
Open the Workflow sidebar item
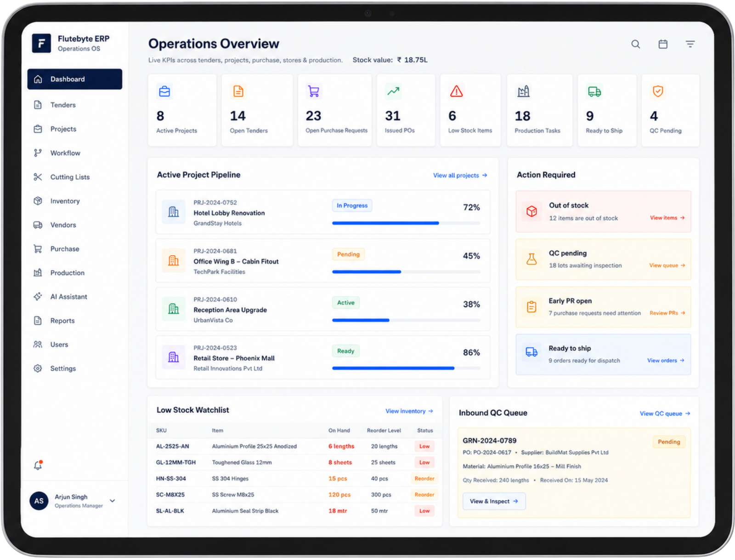(75, 153)
